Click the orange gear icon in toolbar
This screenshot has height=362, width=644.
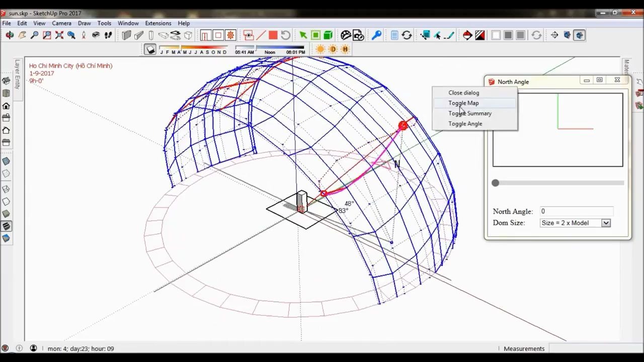click(x=230, y=35)
